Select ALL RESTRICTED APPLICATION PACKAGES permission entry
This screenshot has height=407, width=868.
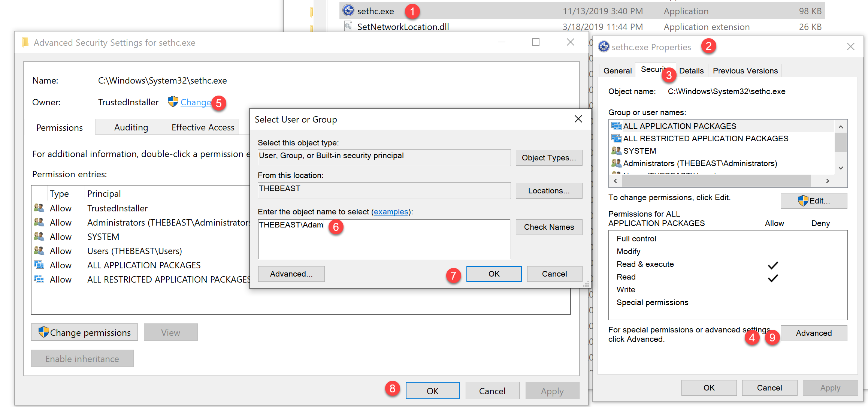click(x=141, y=279)
